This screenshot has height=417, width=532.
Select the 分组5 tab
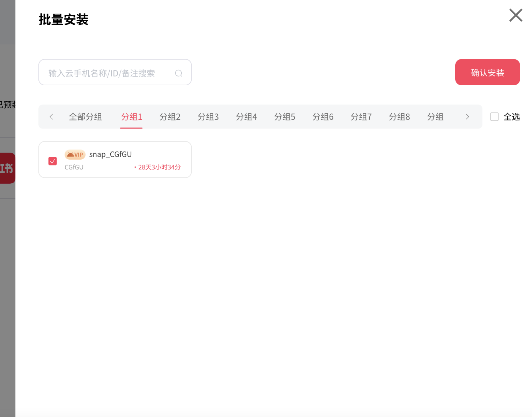coord(285,117)
